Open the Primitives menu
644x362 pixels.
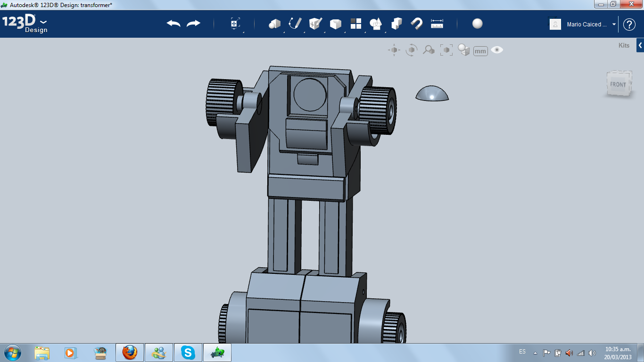pyautogui.click(x=274, y=24)
